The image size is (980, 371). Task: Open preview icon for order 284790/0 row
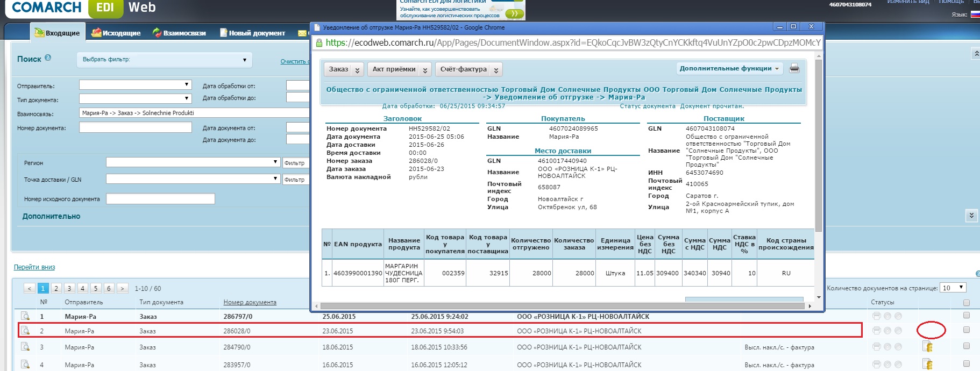click(x=25, y=347)
